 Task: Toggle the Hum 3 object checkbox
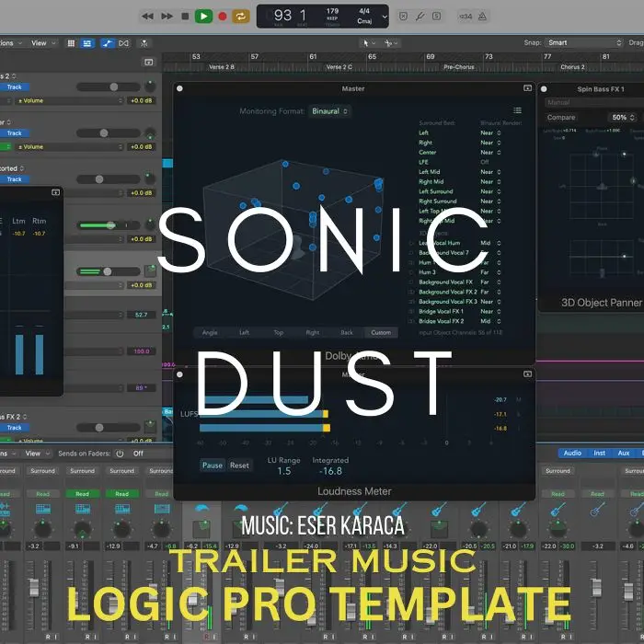[x=412, y=272]
